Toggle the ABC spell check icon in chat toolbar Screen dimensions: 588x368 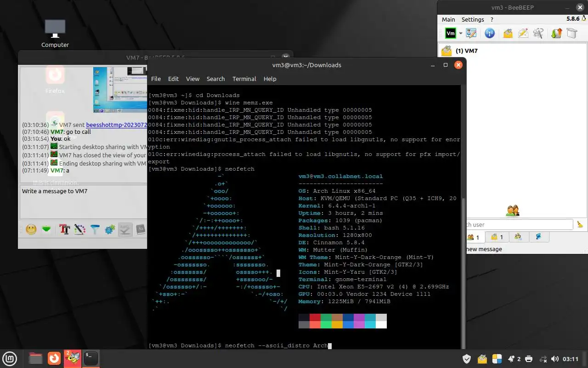(125, 229)
